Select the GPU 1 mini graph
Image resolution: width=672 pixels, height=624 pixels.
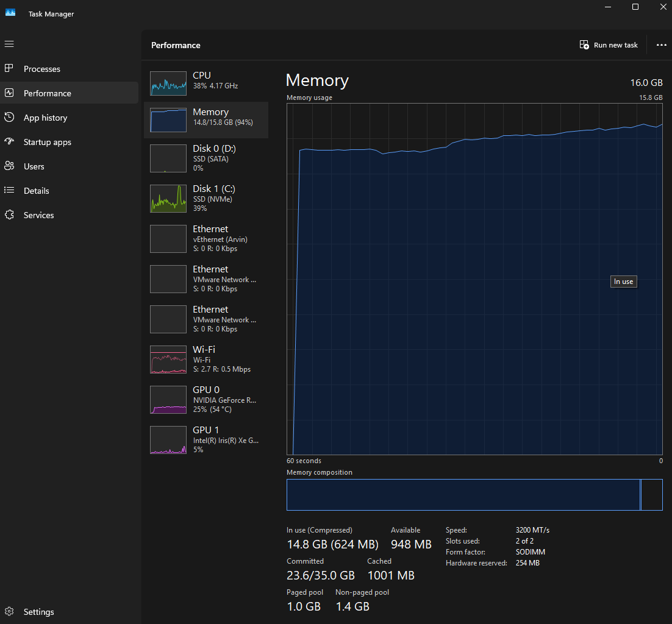[168, 440]
